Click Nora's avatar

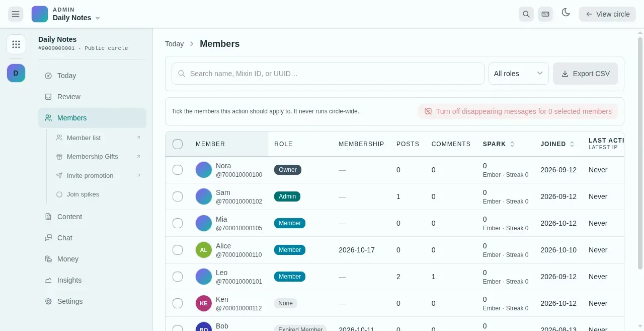coord(204,170)
